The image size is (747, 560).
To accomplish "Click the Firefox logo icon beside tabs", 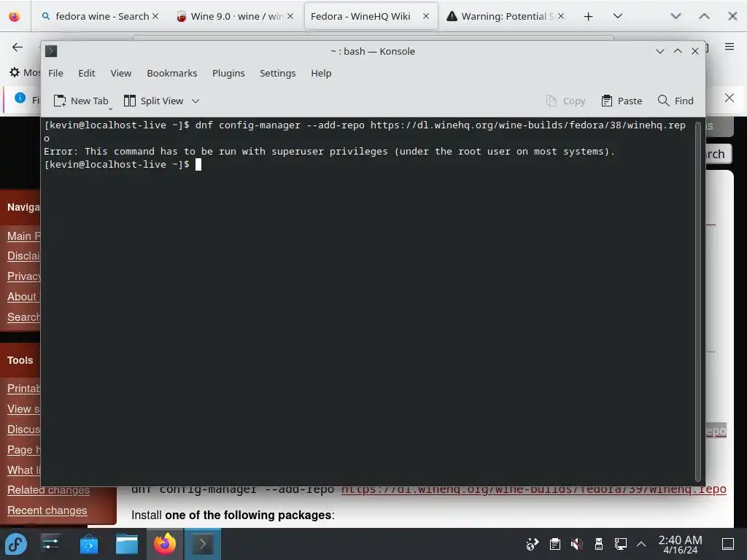I will (x=15, y=16).
